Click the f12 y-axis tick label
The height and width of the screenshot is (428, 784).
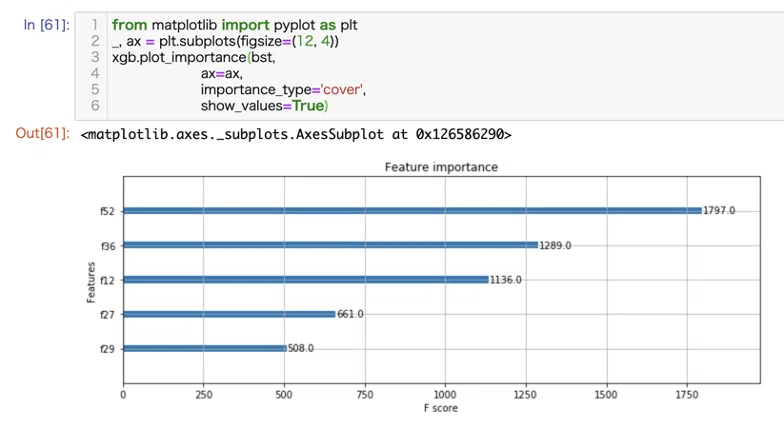tap(108, 280)
